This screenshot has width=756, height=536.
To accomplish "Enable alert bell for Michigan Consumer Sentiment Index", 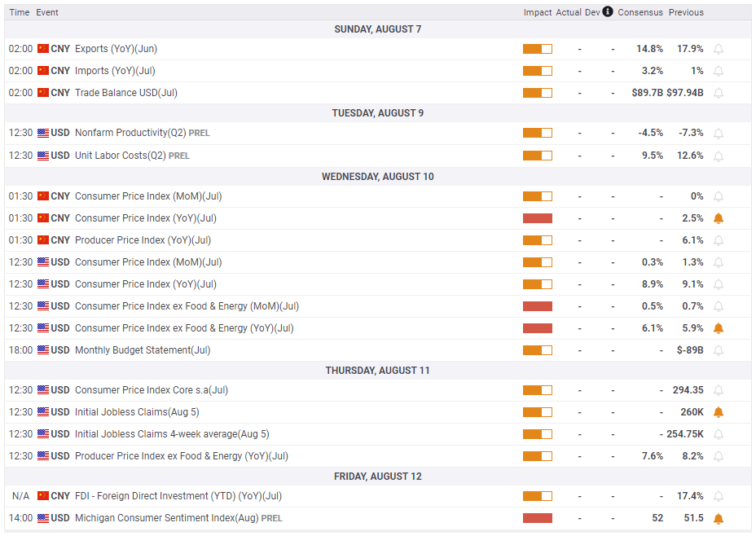I will (718, 518).
